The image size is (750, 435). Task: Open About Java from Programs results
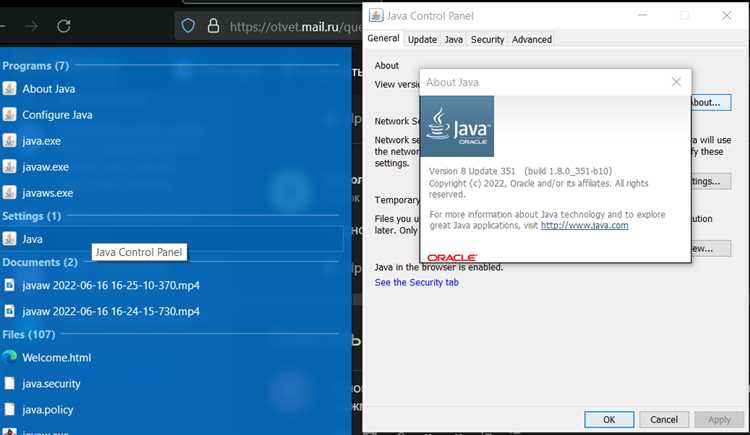coord(48,89)
